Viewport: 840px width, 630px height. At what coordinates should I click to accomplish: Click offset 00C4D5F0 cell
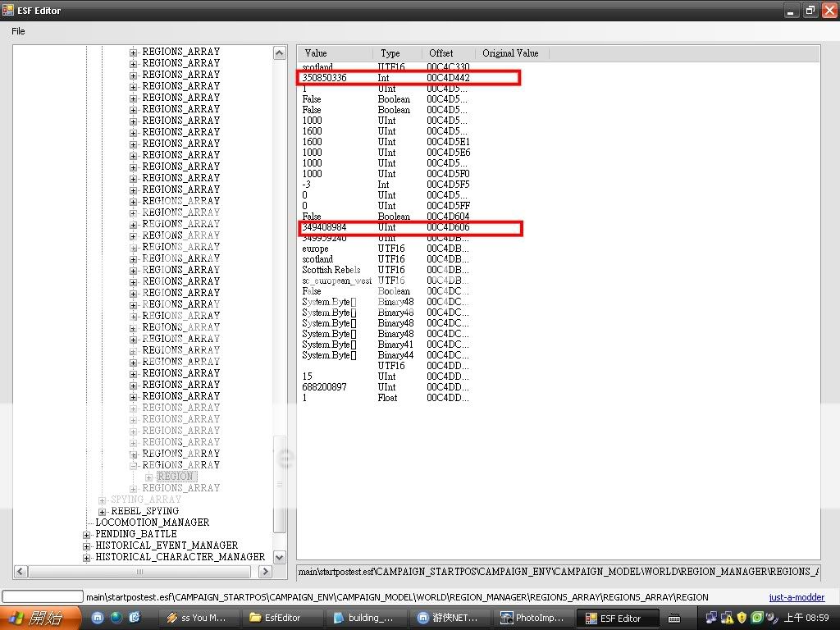pyautogui.click(x=449, y=174)
